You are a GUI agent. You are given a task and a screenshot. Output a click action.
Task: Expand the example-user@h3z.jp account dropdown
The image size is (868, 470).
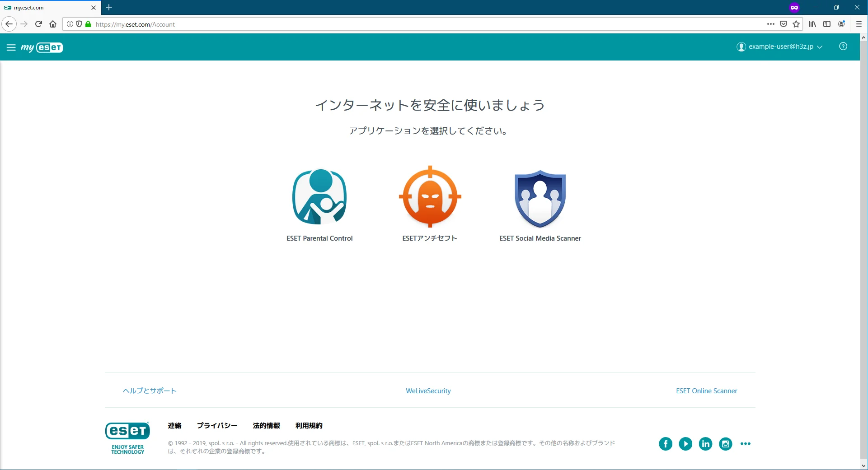pyautogui.click(x=780, y=47)
